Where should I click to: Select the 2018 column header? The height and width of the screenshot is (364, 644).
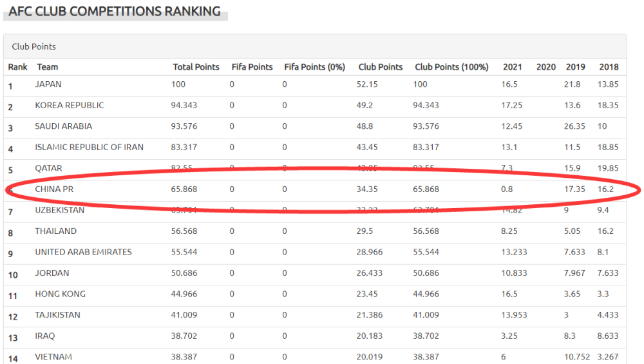609,67
